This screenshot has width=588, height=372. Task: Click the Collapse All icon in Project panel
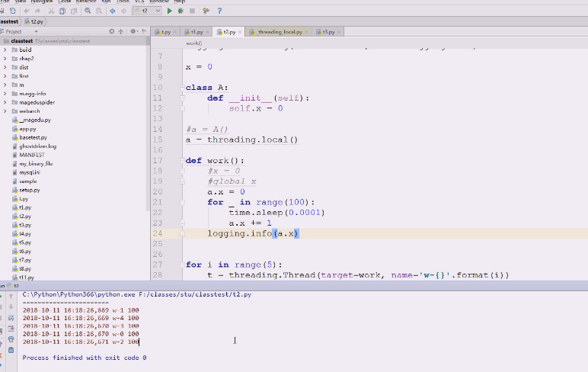tap(121, 31)
